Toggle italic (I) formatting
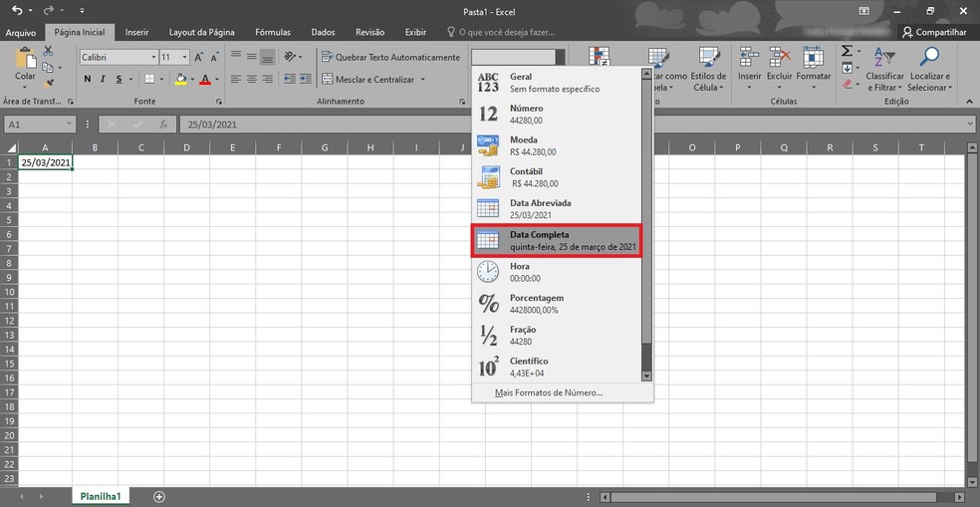This screenshot has width=980, height=507. pos(104,79)
